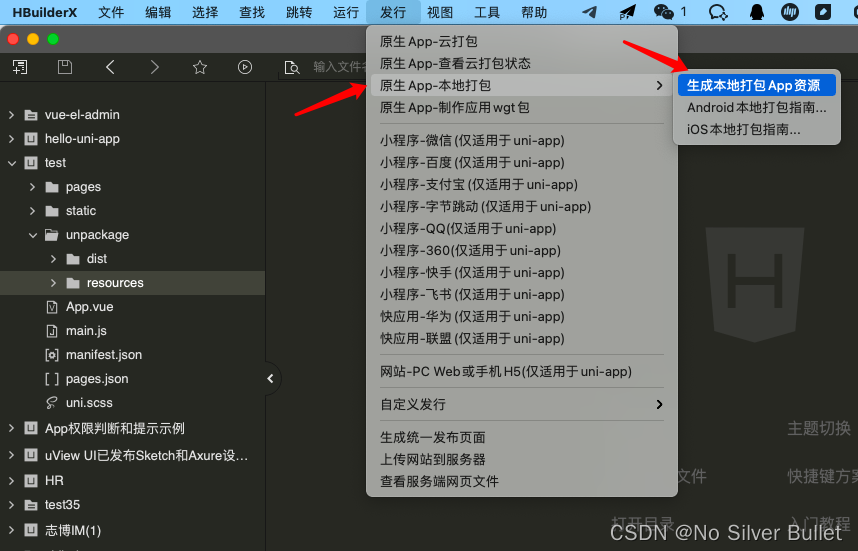
Task: Open the 编辑 menu
Action: pos(158,12)
